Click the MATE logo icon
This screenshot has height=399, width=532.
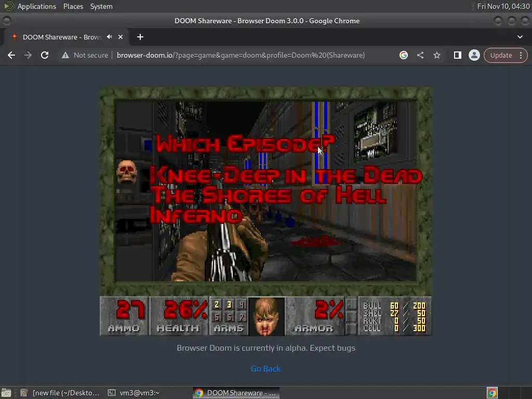point(8,6)
